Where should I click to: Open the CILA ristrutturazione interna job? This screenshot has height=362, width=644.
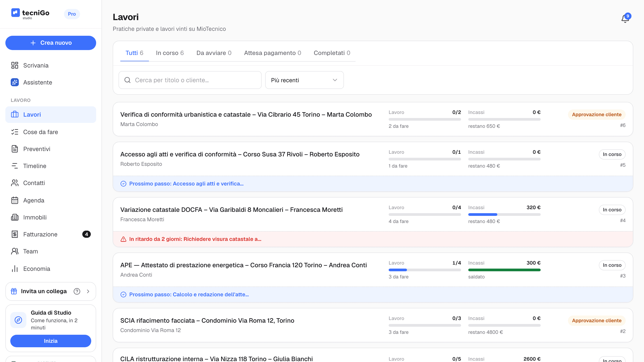216,359
